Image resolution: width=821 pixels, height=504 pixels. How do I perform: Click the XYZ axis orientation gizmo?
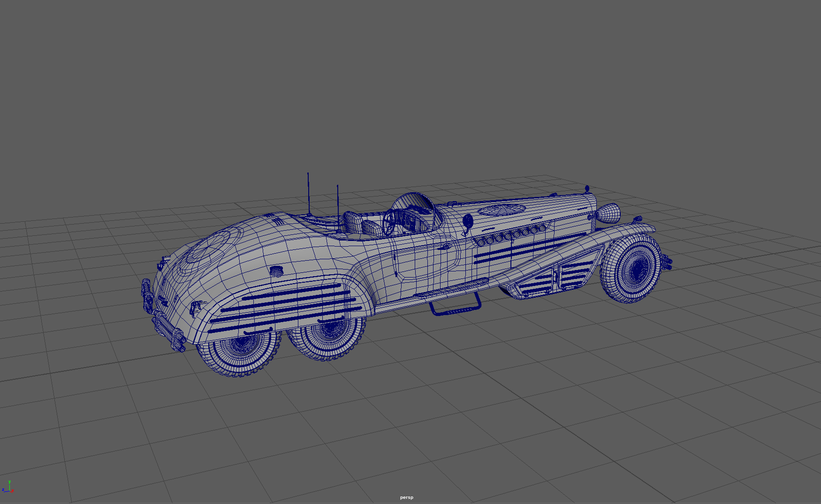[8, 487]
